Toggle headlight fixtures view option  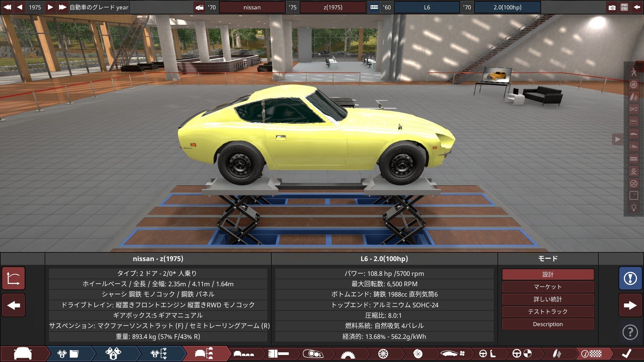pos(634,146)
